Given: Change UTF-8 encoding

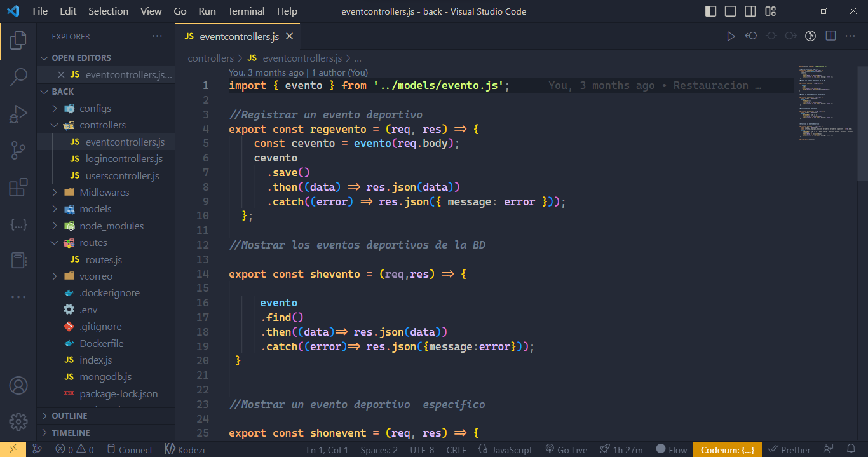Looking at the screenshot, I should pos(422,449).
